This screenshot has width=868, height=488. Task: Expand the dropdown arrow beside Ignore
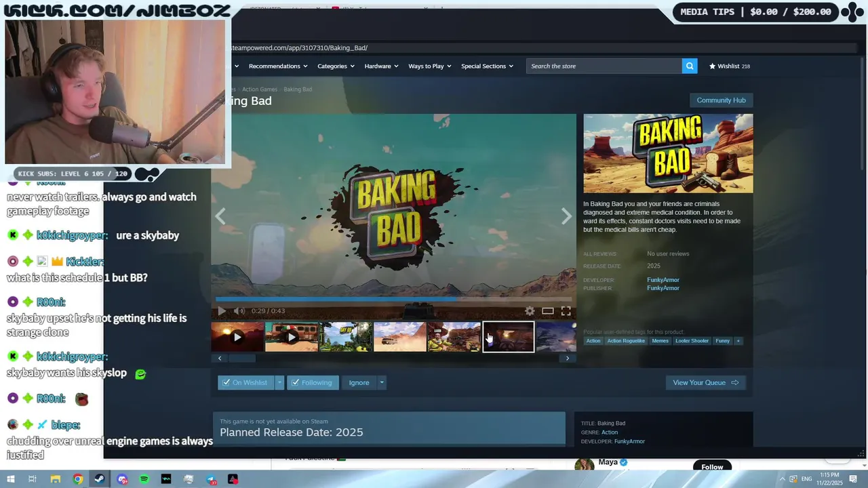[x=382, y=382]
